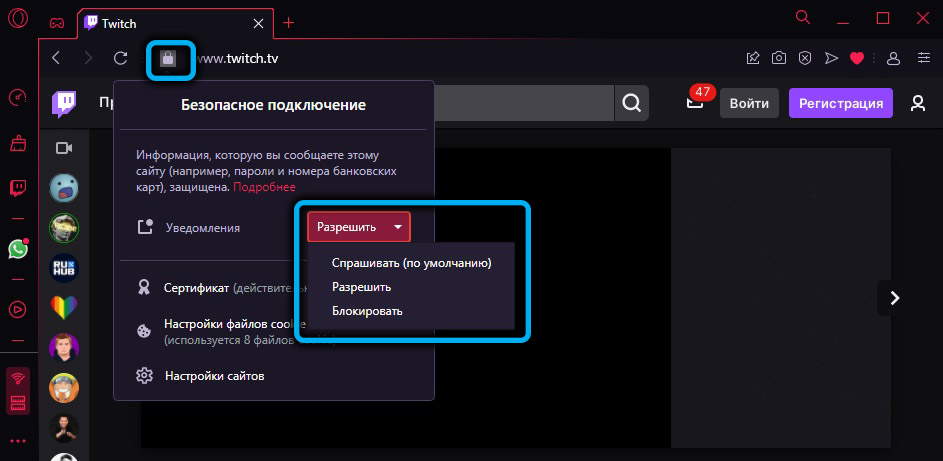Open the GX Corner gamepad icon
The width and height of the screenshot is (943, 461).
[58, 22]
